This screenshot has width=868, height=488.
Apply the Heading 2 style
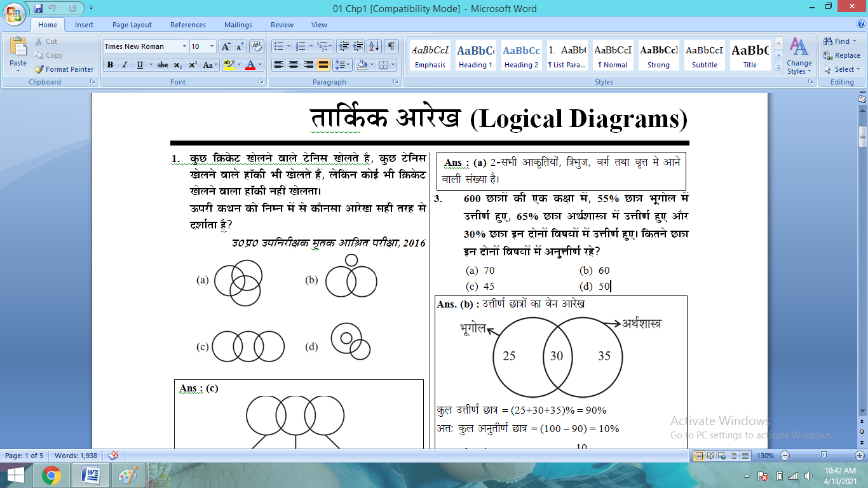(522, 56)
